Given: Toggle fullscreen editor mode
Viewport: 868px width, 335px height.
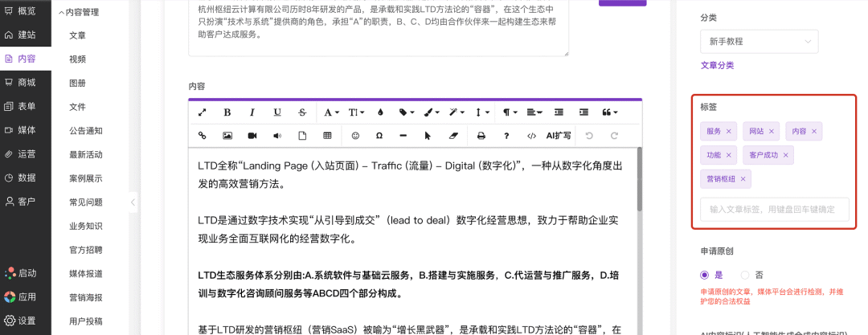Looking at the screenshot, I should click(x=202, y=112).
